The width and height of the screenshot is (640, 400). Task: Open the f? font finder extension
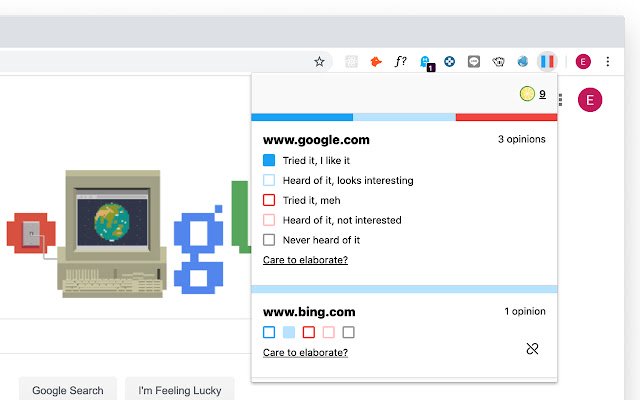click(x=400, y=62)
